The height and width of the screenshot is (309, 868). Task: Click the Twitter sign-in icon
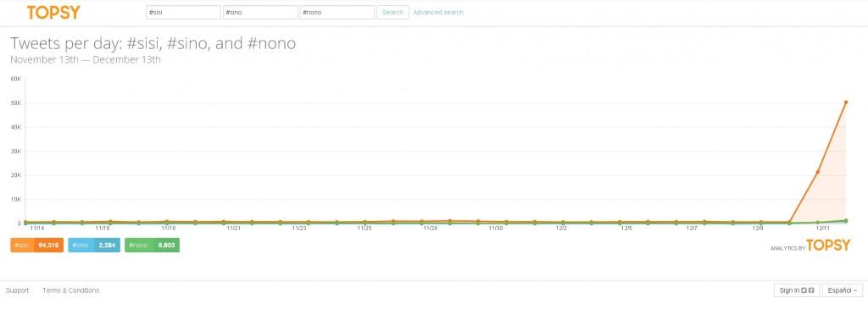(804, 290)
